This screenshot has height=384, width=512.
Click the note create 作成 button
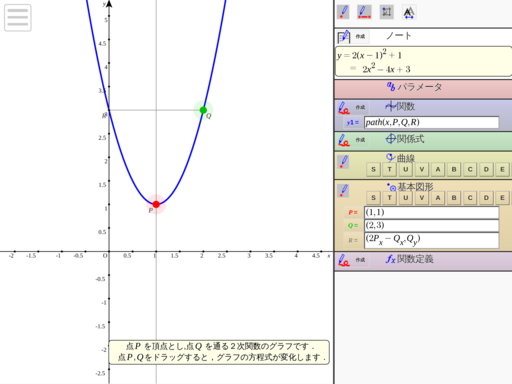click(360, 36)
